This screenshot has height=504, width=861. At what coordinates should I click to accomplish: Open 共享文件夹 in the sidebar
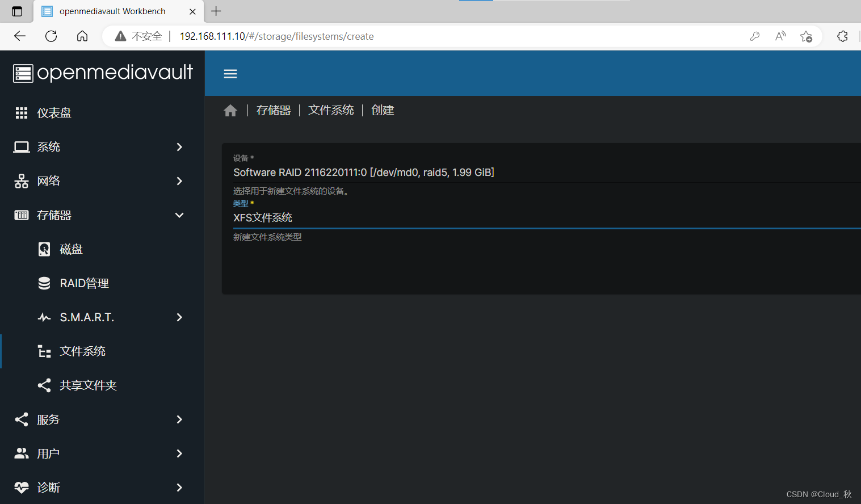tap(102, 385)
